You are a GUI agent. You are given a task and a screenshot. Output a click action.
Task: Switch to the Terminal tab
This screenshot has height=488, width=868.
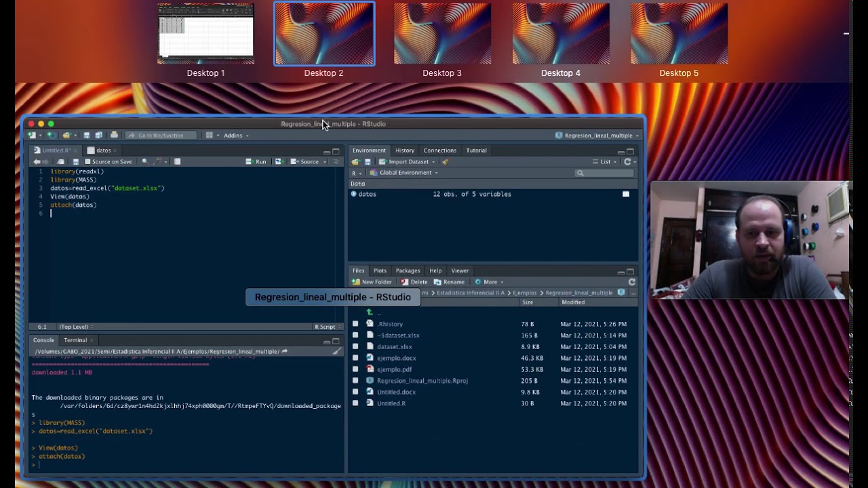pyautogui.click(x=75, y=340)
